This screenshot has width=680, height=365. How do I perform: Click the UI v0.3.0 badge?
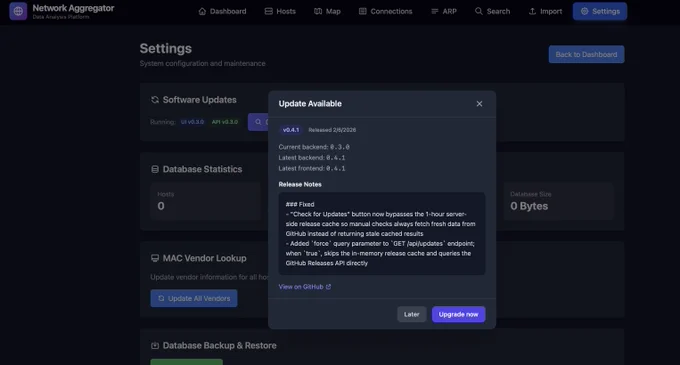pos(192,122)
